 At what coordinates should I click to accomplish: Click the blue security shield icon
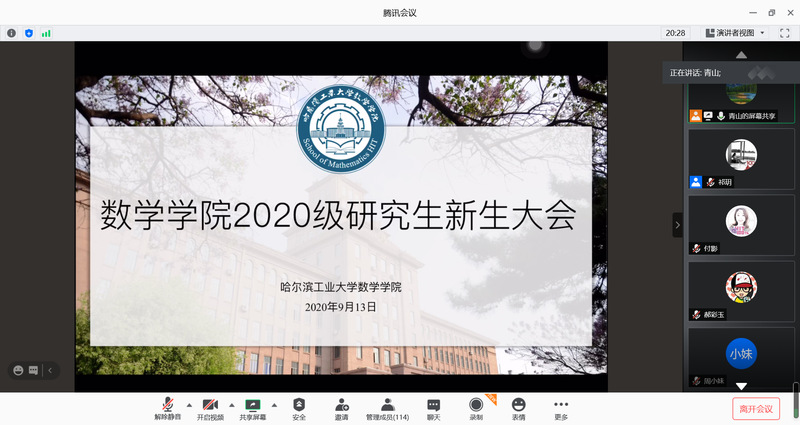click(29, 33)
